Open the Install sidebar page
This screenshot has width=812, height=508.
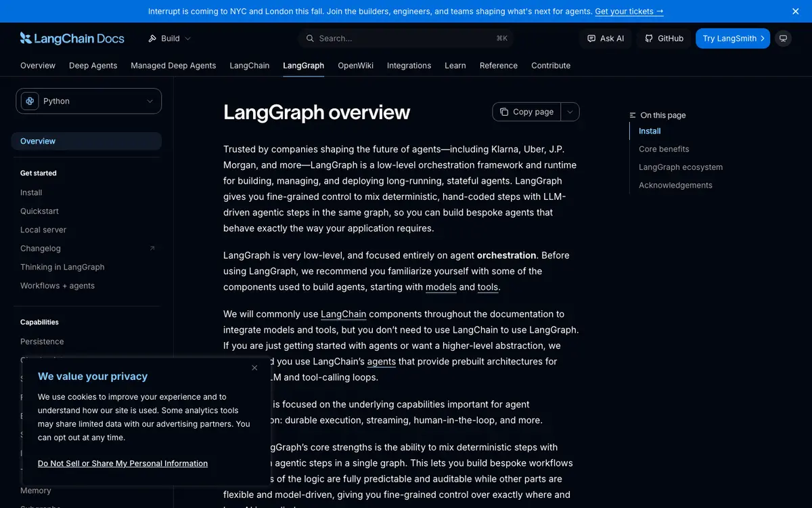coord(31,192)
